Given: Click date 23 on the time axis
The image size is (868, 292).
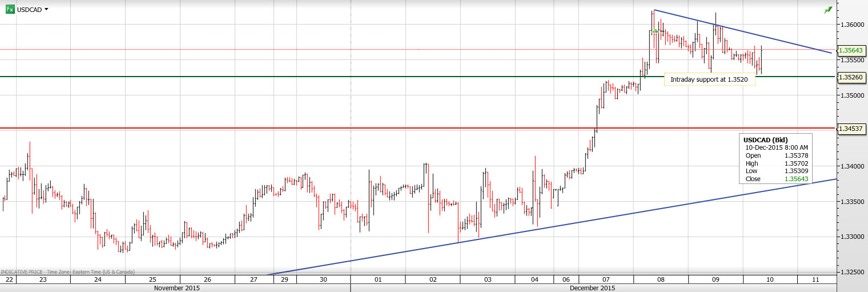Looking at the screenshot, I should coord(42,279).
